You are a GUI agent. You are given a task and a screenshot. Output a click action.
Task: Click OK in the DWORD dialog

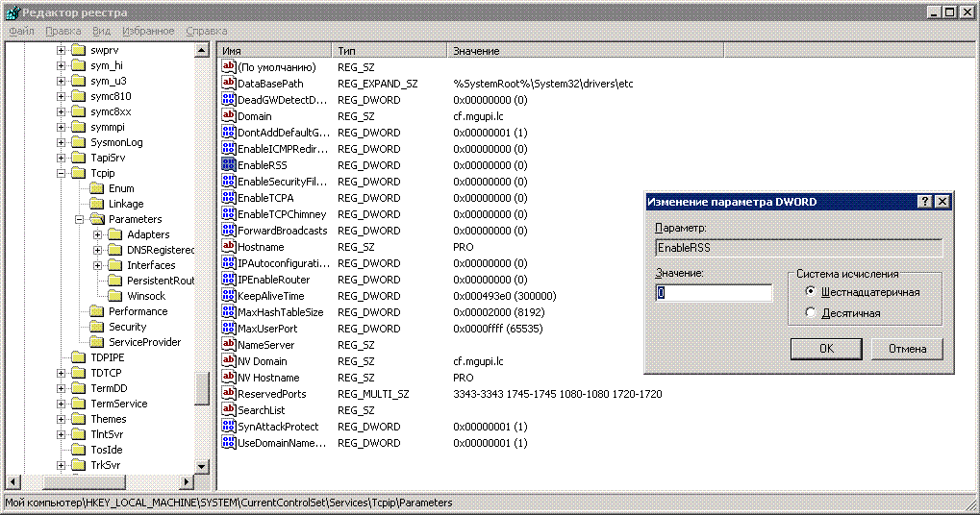[x=826, y=349]
